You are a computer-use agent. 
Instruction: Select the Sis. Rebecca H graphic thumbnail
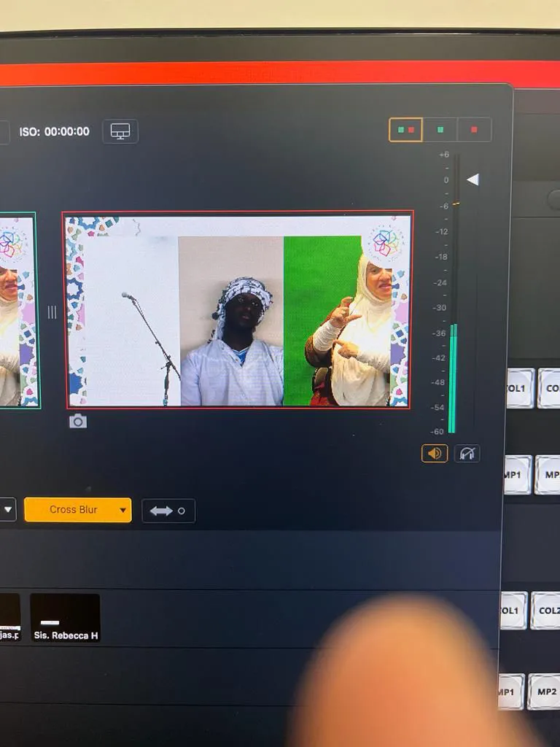(x=65, y=617)
